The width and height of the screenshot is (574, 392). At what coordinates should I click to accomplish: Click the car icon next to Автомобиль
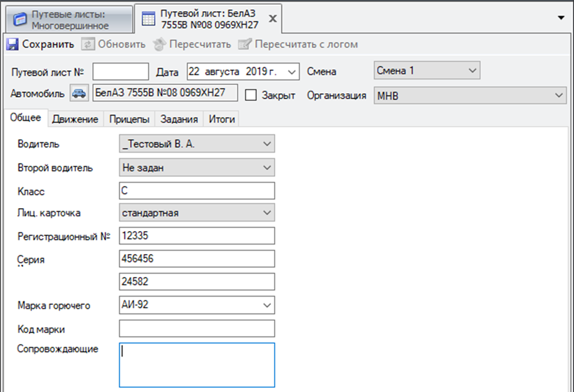[x=78, y=94]
